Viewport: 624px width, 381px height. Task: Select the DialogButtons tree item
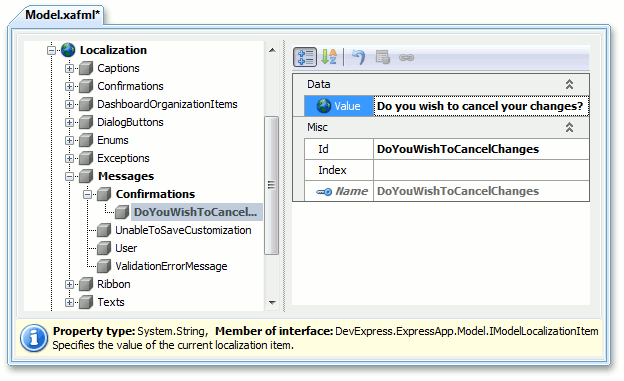(x=130, y=122)
